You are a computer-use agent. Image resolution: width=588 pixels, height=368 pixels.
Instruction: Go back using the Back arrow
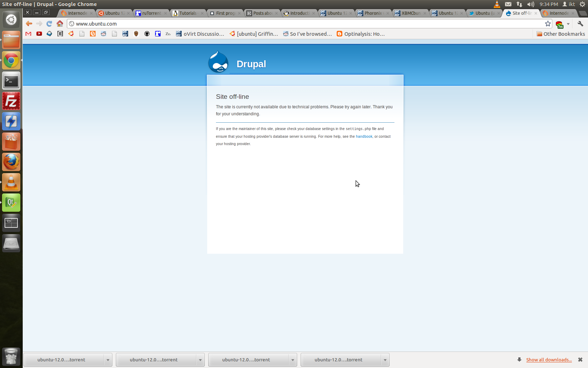(x=29, y=23)
